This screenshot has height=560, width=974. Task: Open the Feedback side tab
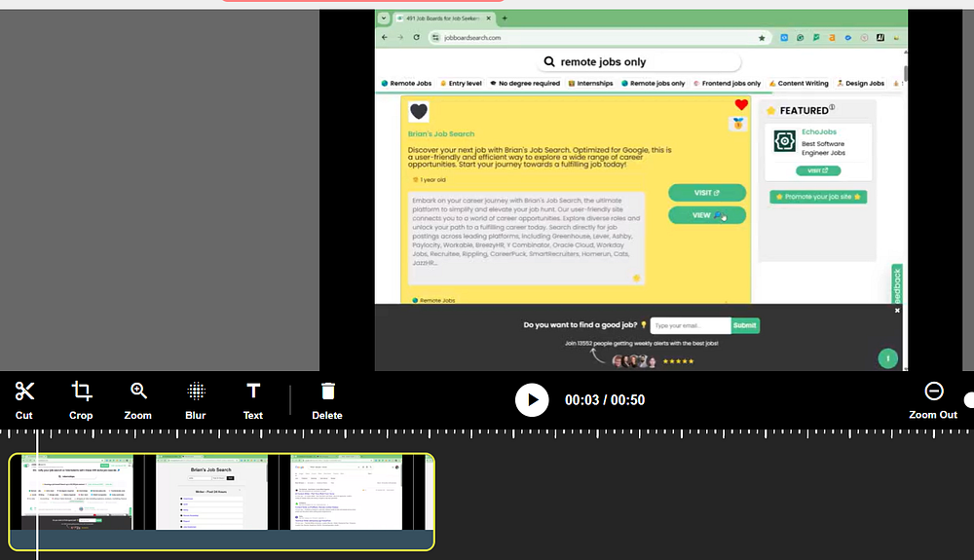pos(897,283)
